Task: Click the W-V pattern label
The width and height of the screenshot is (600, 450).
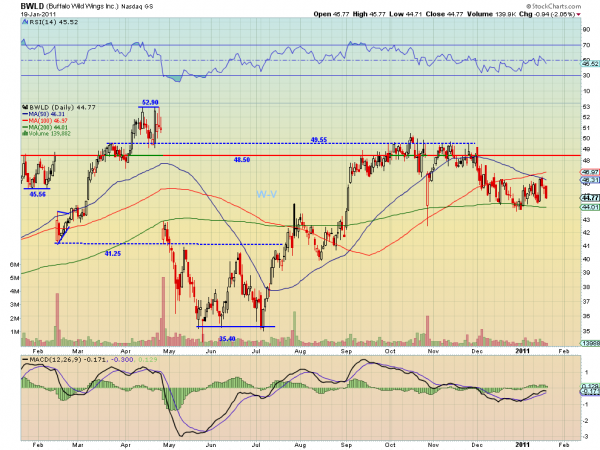Action: (266, 194)
